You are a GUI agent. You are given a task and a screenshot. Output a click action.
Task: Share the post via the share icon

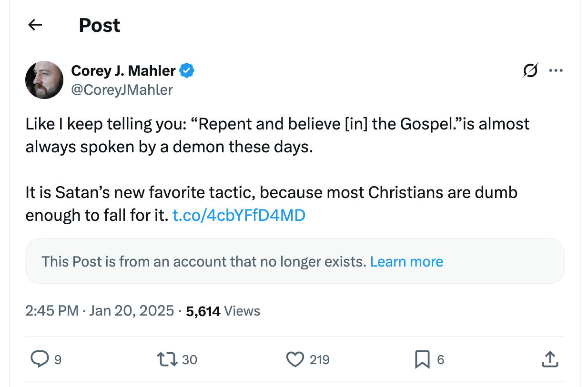pyautogui.click(x=550, y=359)
